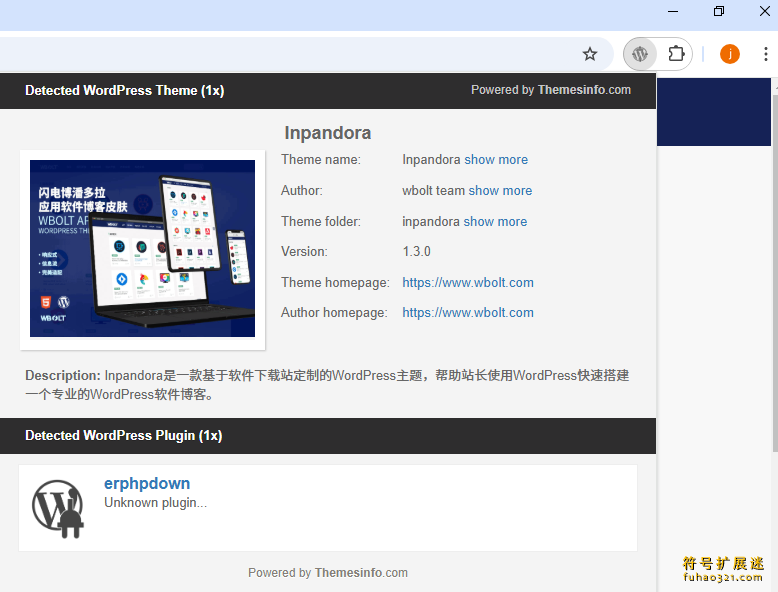Restore down the browser window
The image size is (778, 592).
(x=718, y=11)
